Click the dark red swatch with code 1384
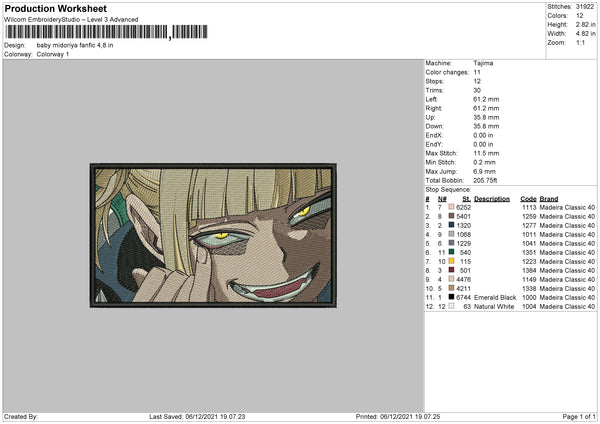This screenshot has width=600, height=424. point(452,270)
